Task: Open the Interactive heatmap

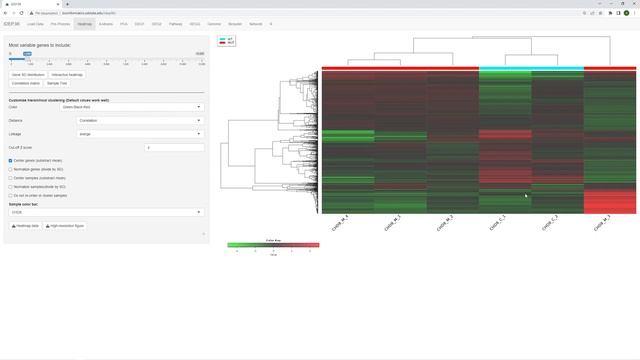Action: point(67,75)
